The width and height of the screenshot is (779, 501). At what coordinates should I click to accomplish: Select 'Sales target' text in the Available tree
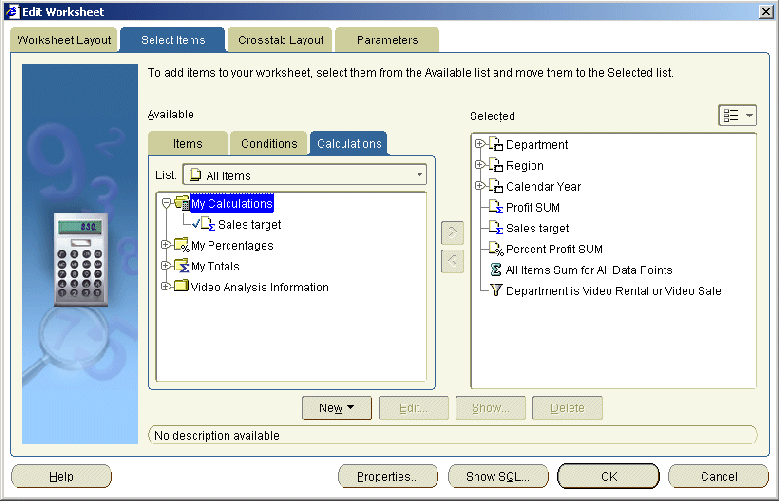click(x=249, y=225)
